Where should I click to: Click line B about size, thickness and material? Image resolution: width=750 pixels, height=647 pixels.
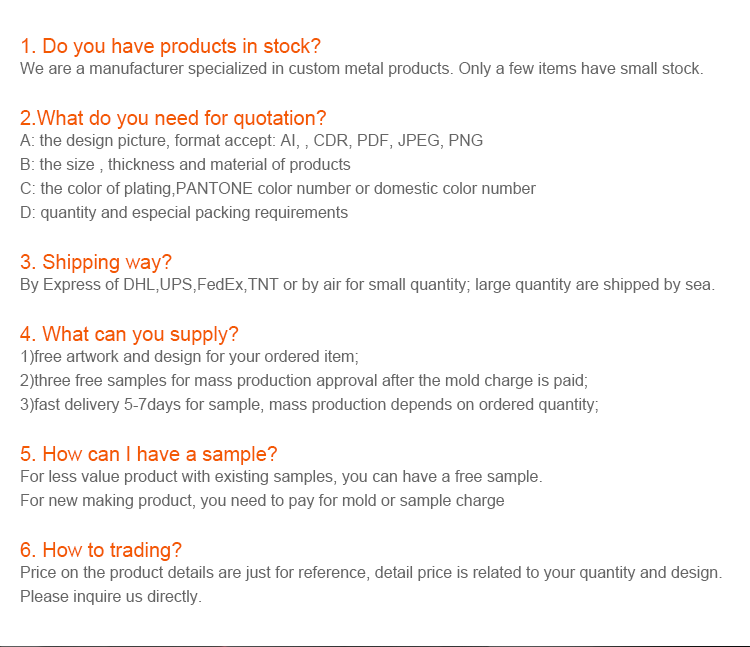(185, 164)
